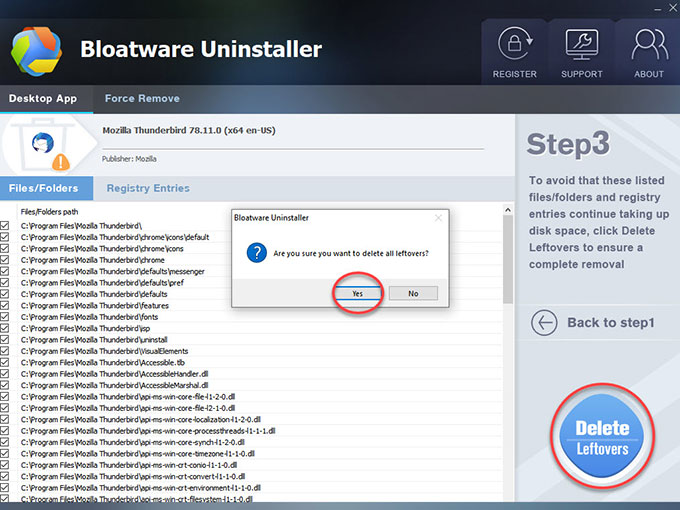This screenshot has width=680, height=510.
Task: Close the confirmation dialog with X
Action: click(438, 218)
